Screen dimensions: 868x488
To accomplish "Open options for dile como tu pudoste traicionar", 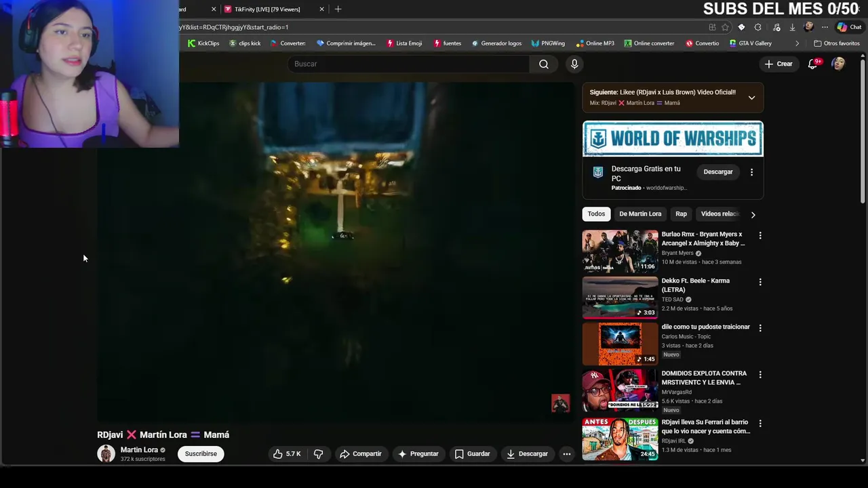I will click(760, 328).
